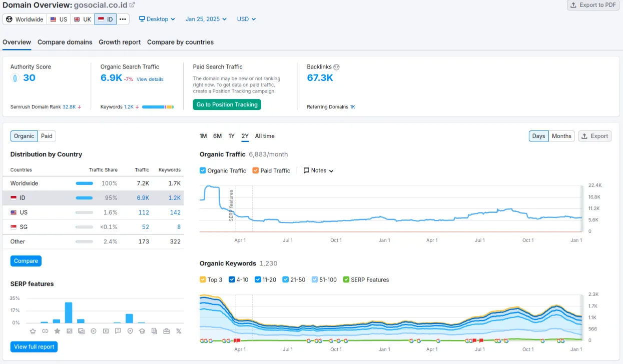Click the Jobs briefcase SERP icon
The image size is (623, 364).
[166, 331]
